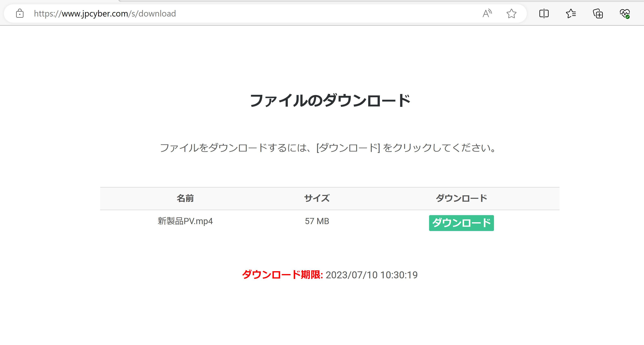This screenshot has height=345, width=644.
Task: Click the 2023/07/10 10:30:19 expiry timestamp
Action: coord(371,275)
